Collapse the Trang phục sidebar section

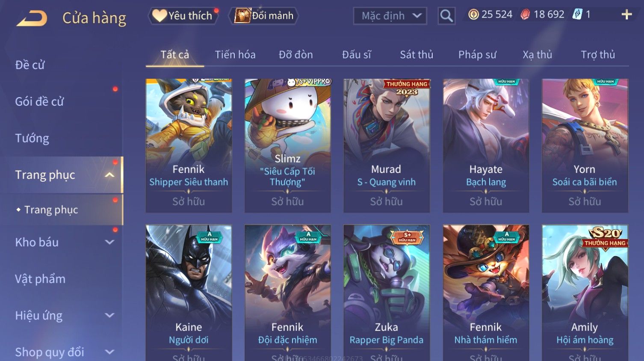(x=109, y=175)
